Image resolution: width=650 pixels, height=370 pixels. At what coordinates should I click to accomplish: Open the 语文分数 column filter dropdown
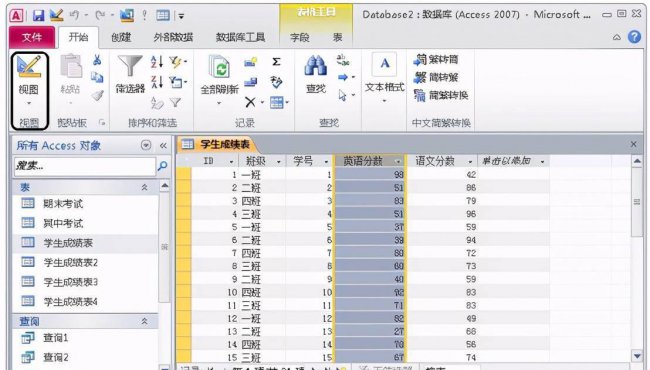470,162
